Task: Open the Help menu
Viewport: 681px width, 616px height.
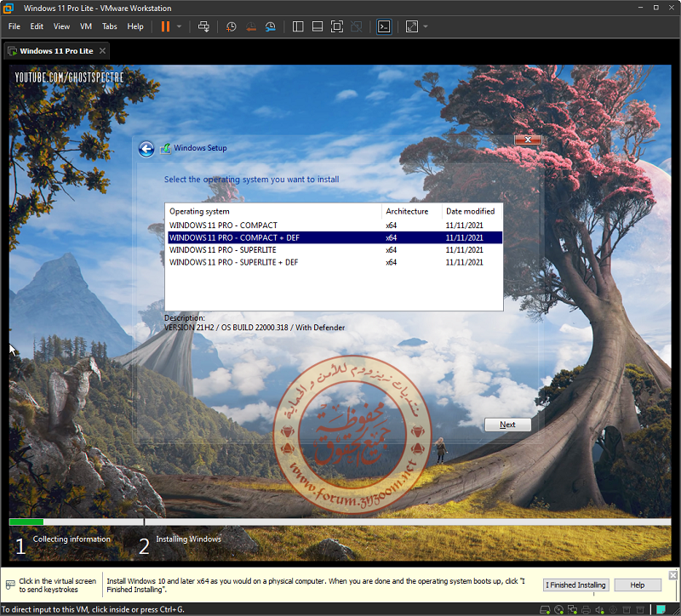Action: 135,26
